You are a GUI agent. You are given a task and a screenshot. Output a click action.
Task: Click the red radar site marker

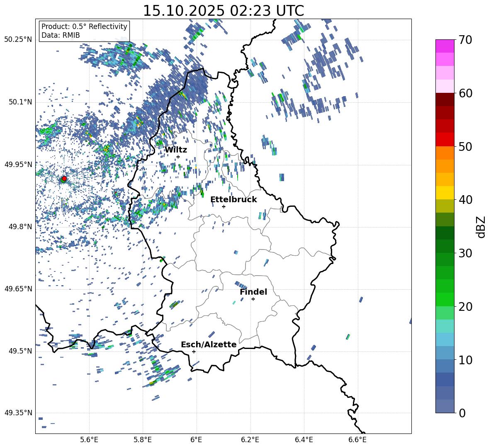pos(64,178)
